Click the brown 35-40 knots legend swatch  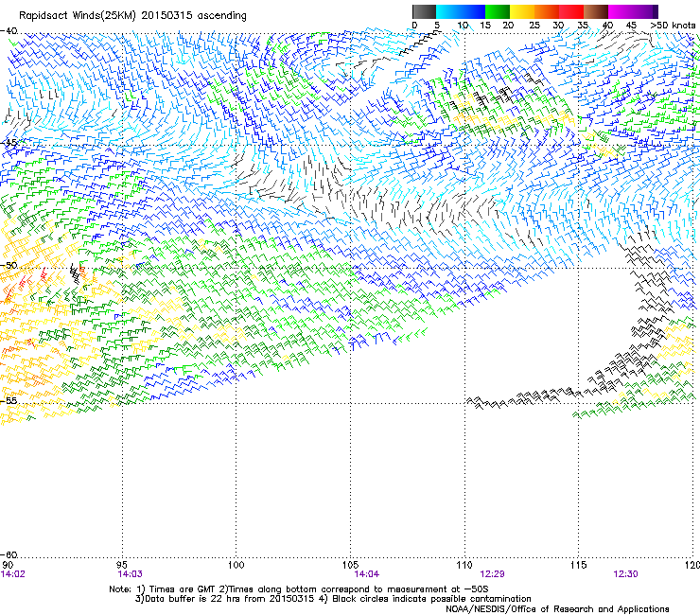596,11
